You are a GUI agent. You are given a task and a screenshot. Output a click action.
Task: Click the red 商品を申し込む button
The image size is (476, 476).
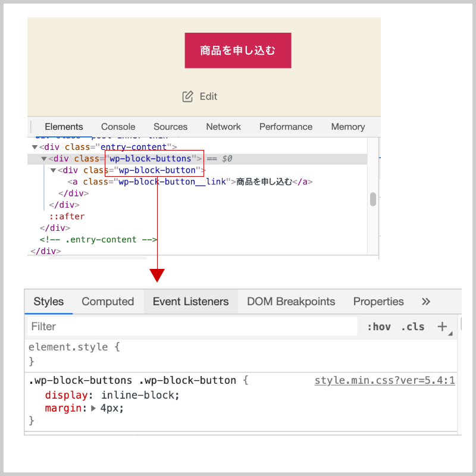tap(237, 51)
